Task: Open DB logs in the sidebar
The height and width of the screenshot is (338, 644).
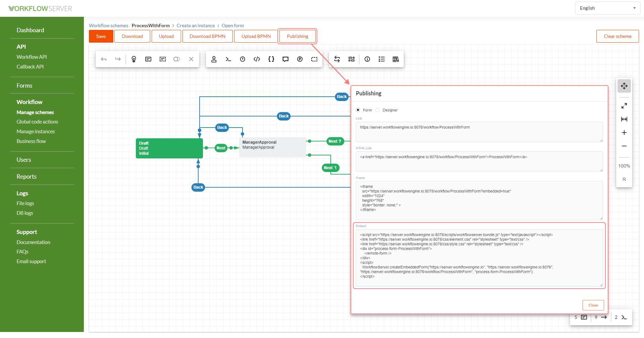Action: (25, 213)
